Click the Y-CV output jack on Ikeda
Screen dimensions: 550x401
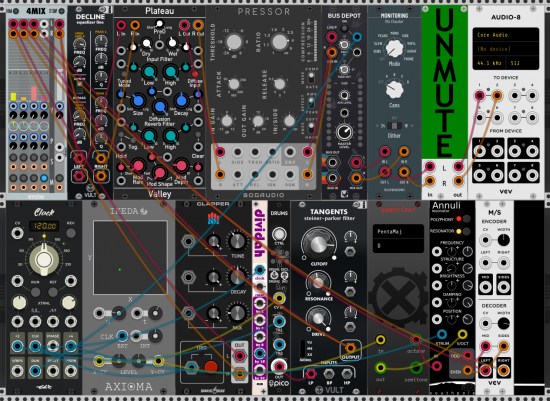(158, 360)
